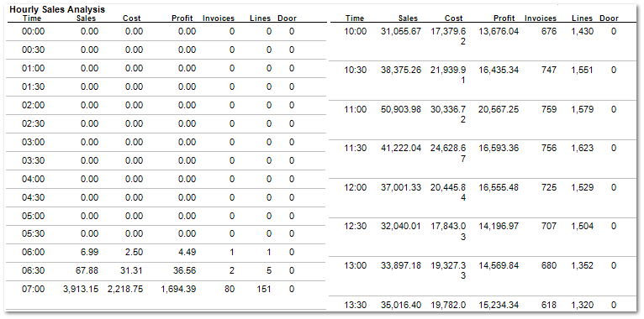Image resolution: width=644 pixels, height=319 pixels.
Task: Click the left table Cost column header
Action: (132, 18)
